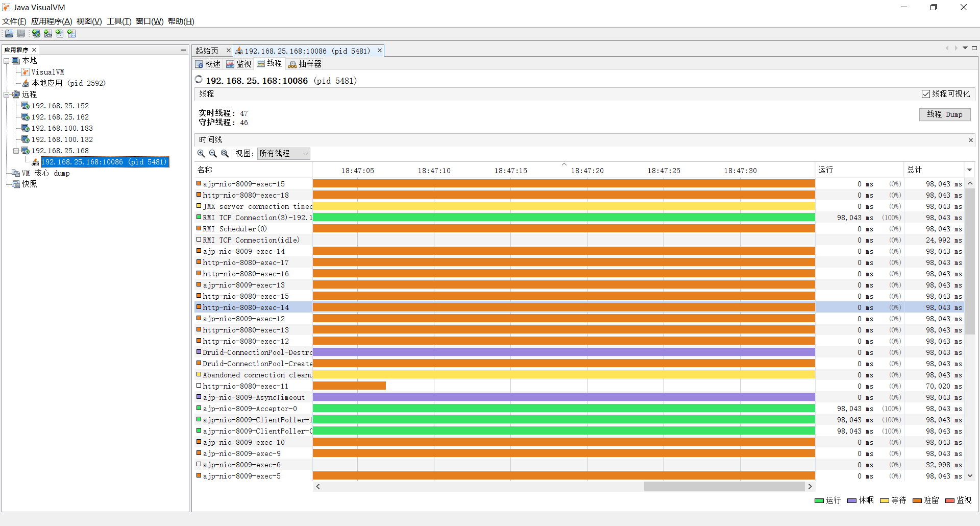Click the green 运行 legend swatch

(819, 501)
